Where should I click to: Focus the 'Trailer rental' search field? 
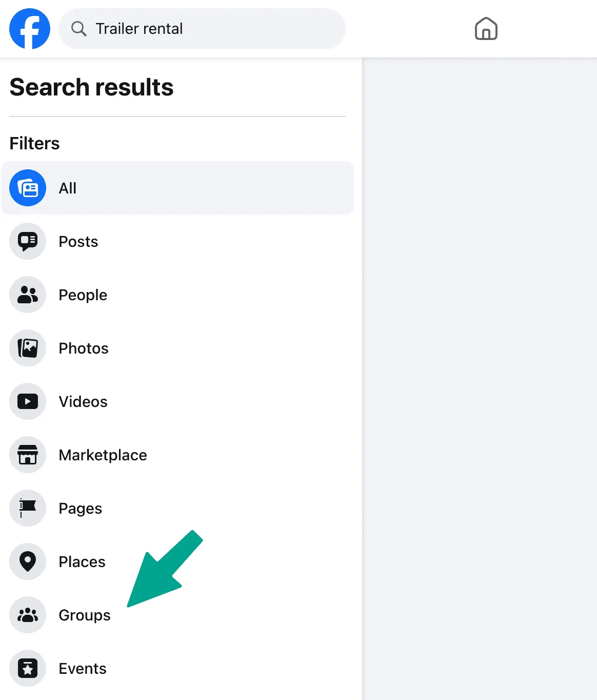click(x=205, y=29)
